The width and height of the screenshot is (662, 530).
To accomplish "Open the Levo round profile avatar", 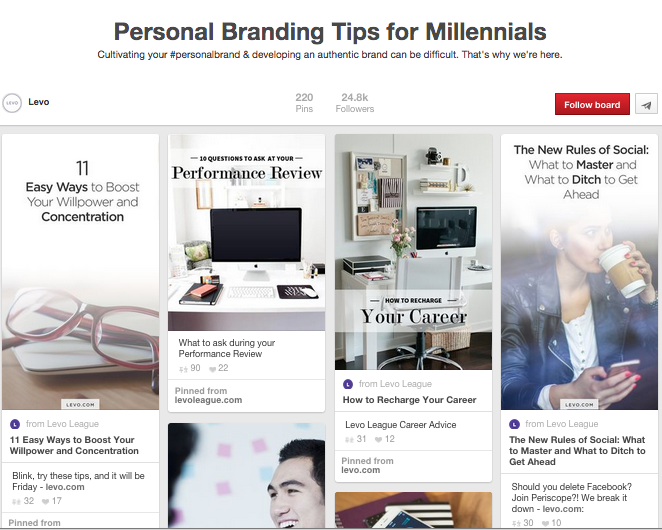I will 12,103.
